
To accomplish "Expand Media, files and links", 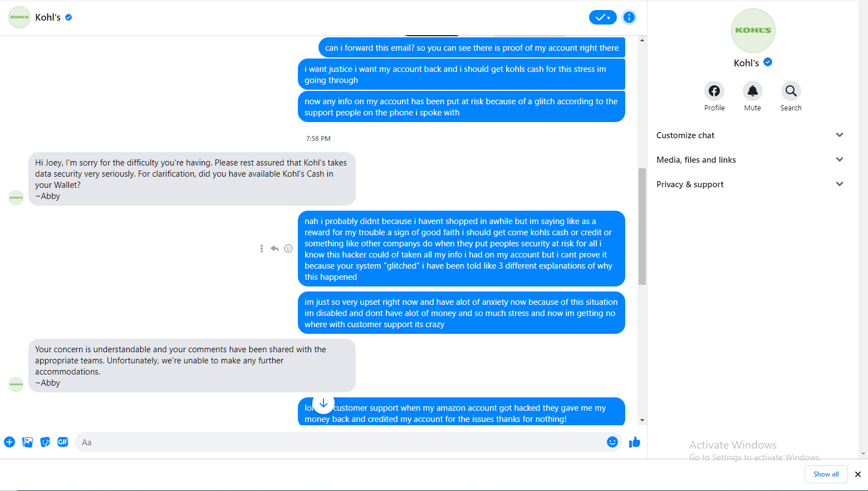I will 839,159.
